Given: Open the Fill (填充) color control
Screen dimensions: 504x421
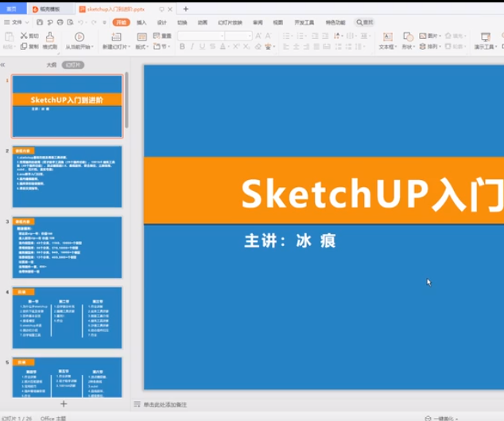Looking at the screenshot, I should [456, 36].
